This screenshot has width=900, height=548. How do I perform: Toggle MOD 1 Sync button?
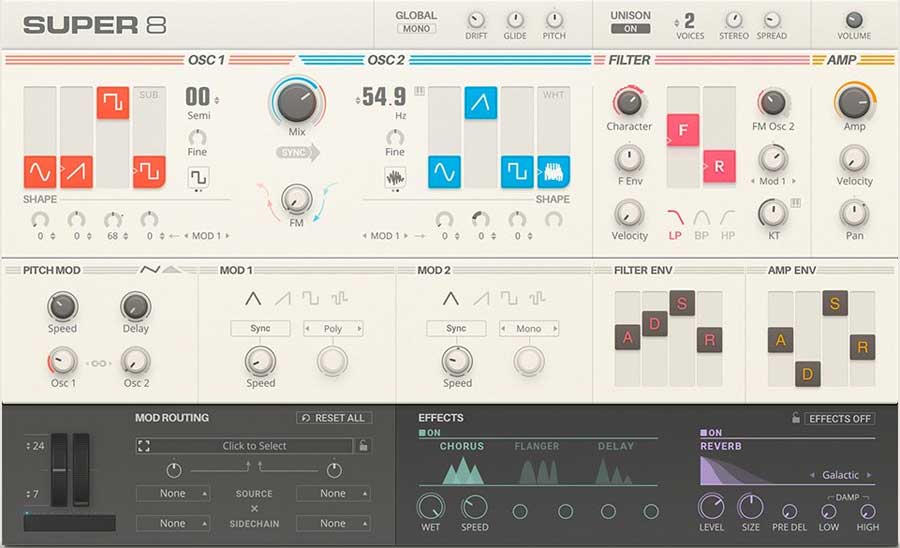[x=260, y=328]
